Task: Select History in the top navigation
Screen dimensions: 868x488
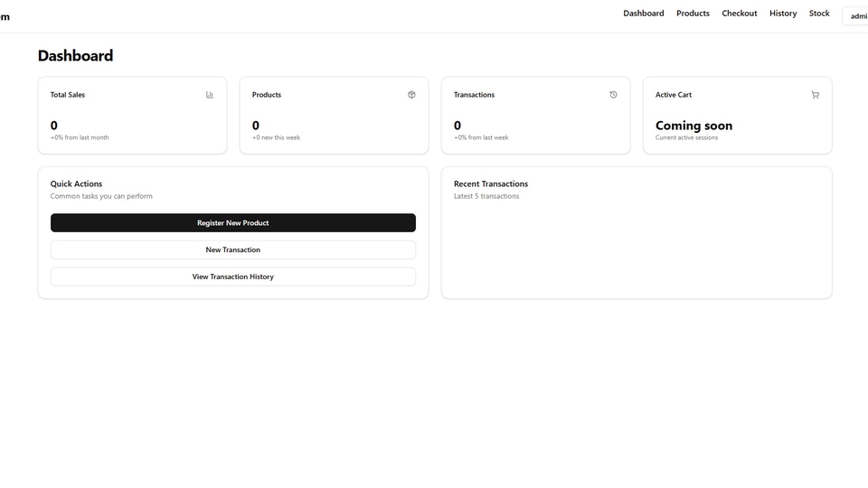Action: (x=783, y=14)
